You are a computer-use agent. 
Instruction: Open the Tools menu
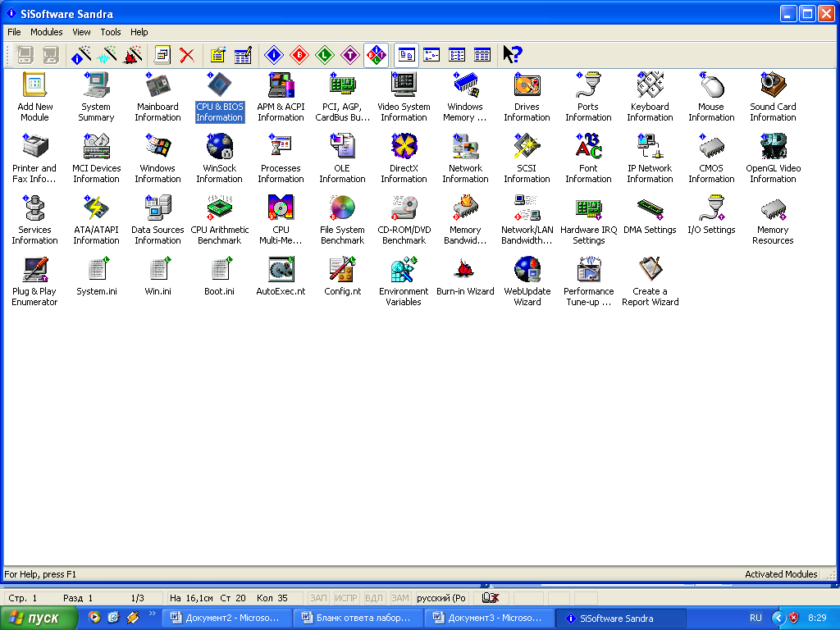(x=111, y=32)
